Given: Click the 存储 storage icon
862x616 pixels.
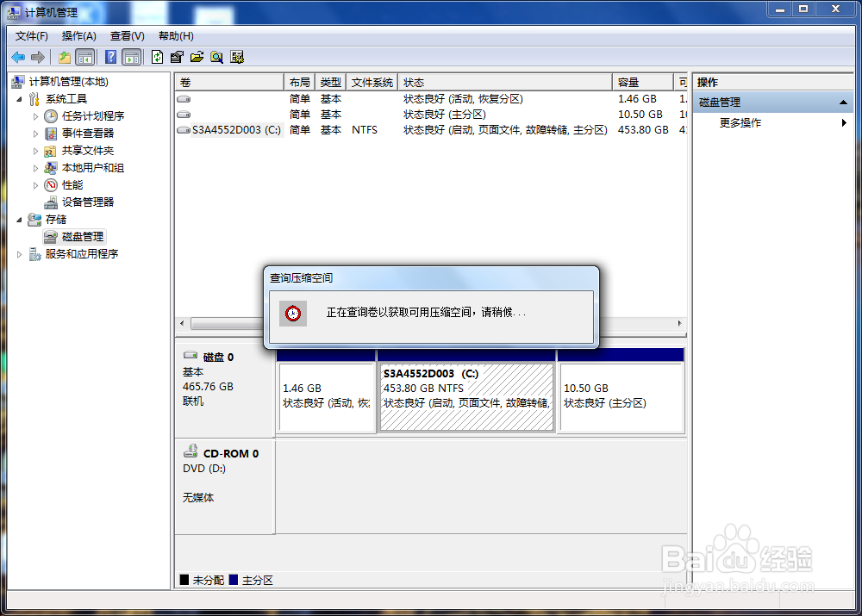Looking at the screenshot, I should pos(34,219).
